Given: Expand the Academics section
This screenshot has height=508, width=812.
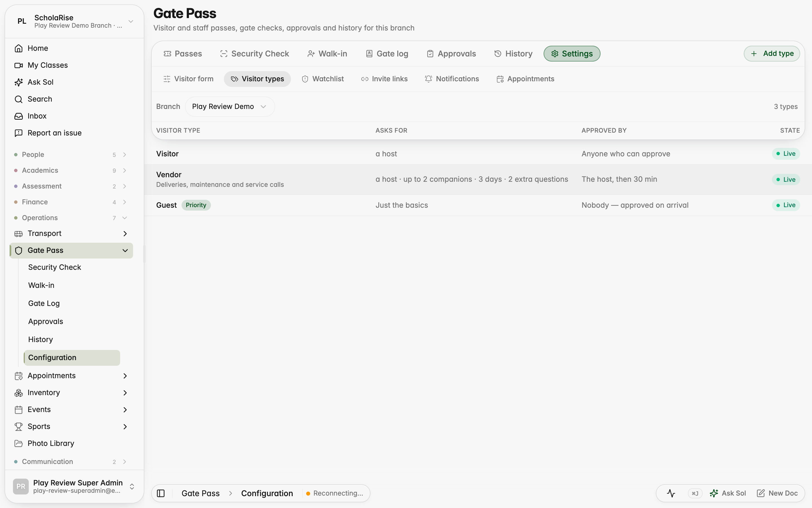Looking at the screenshot, I should tap(70, 170).
